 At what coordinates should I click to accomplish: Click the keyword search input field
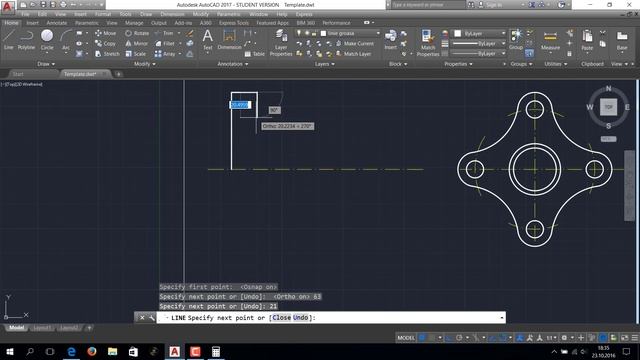428,5
